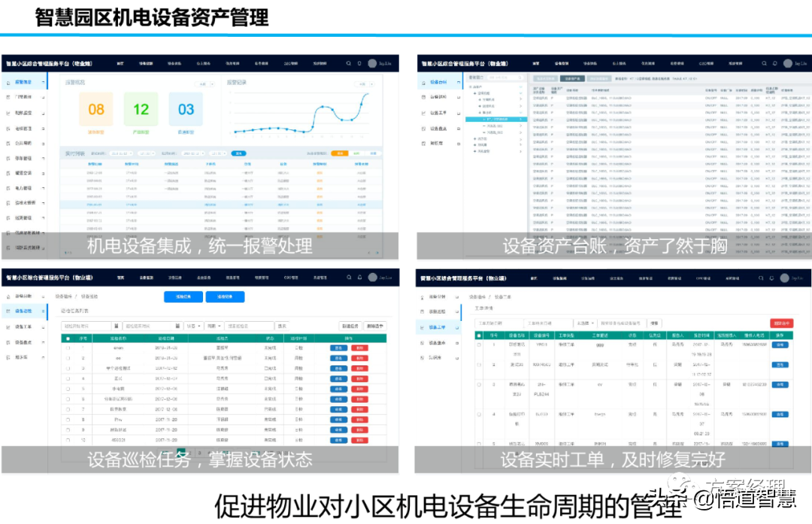812x524 pixels.
Task: Open alarm list end time dropdown
Action: [217, 153]
